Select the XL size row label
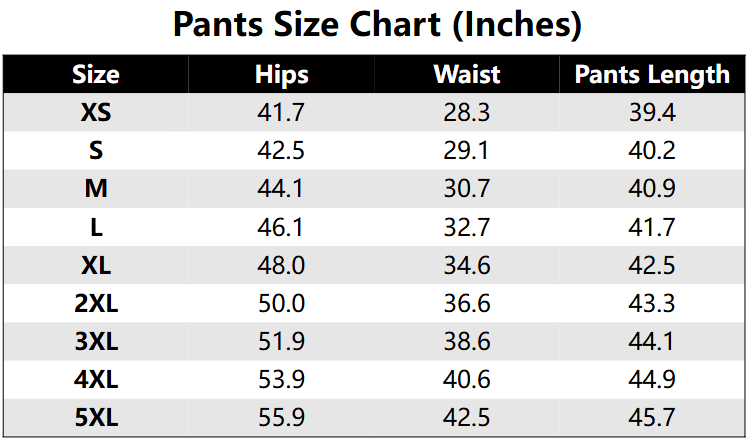This screenshot has width=748, height=439. [x=96, y=266]
